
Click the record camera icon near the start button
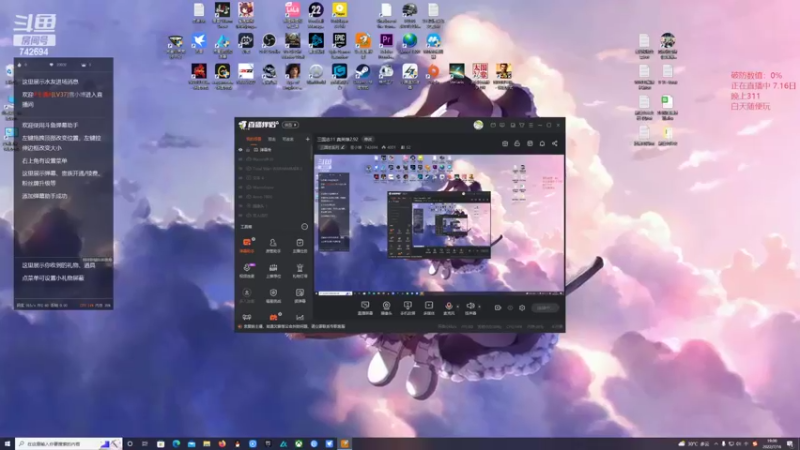[x=497, y=308]
